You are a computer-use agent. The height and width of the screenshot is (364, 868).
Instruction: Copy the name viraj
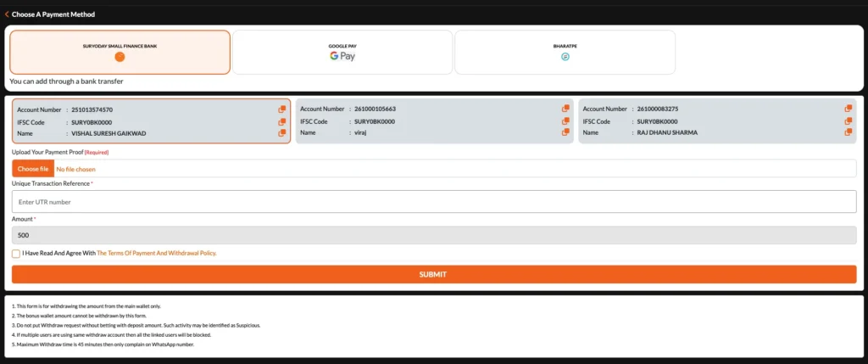pos(565,132)
